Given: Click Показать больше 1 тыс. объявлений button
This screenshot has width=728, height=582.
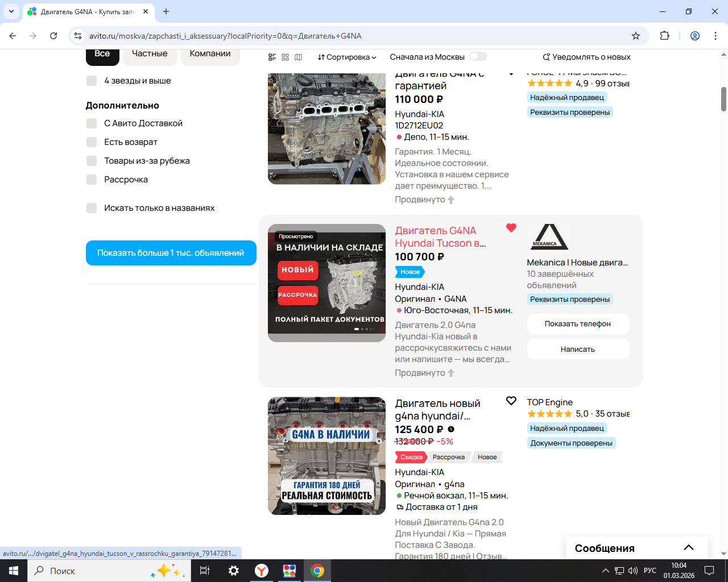Looking at the screenshot, I should coord(171,253).
